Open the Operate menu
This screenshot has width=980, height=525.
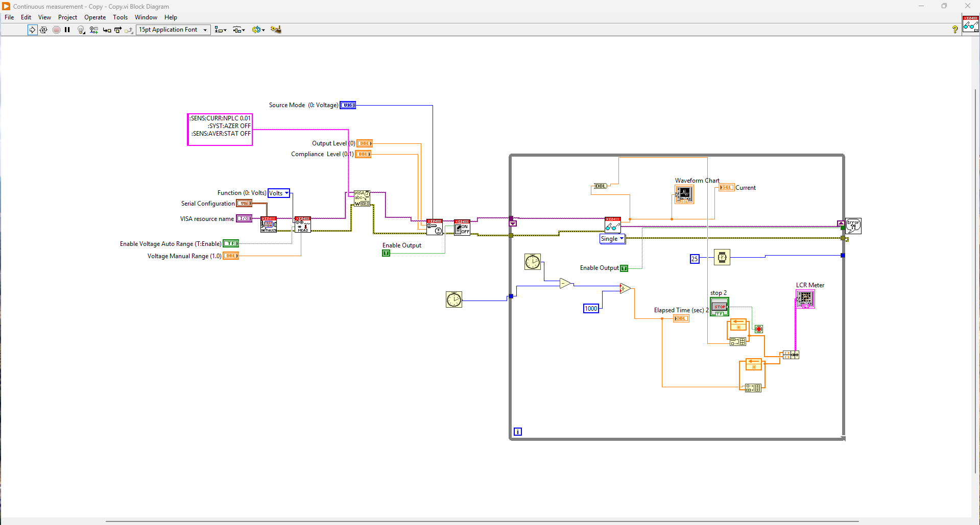click(x=95, y=17)
